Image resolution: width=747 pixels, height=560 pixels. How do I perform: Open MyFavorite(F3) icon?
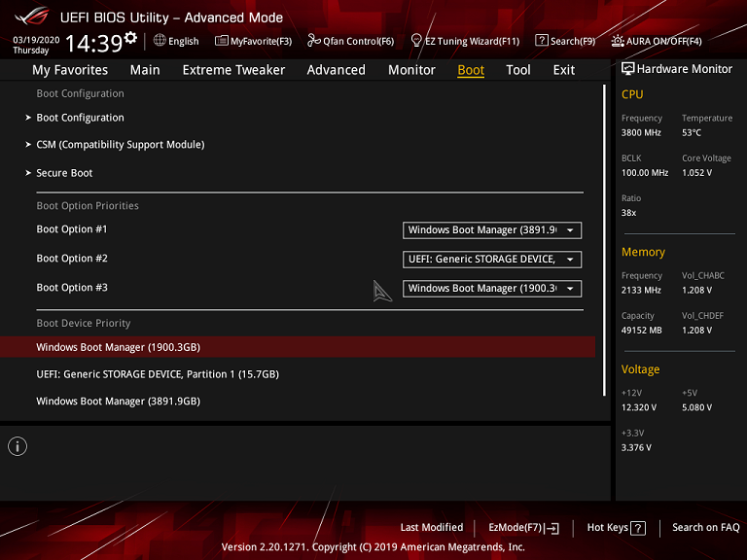pos(221,41)
